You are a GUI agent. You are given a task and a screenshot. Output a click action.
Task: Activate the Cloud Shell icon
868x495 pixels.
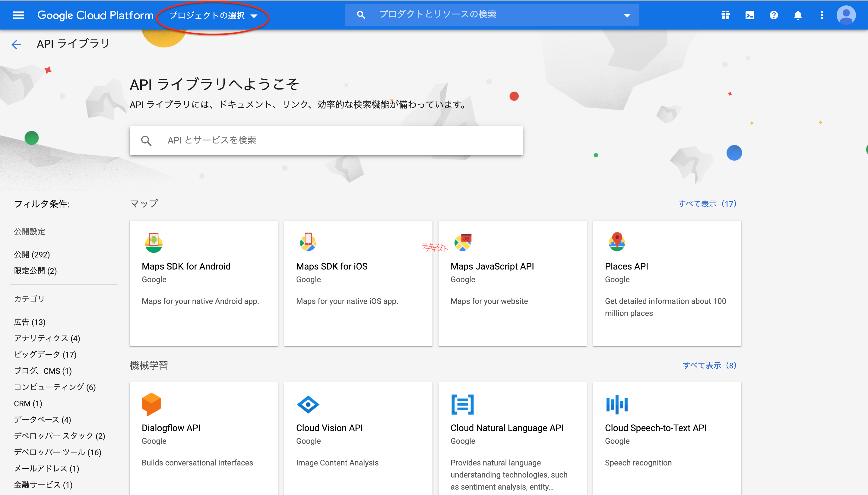[x=750, y=15]
